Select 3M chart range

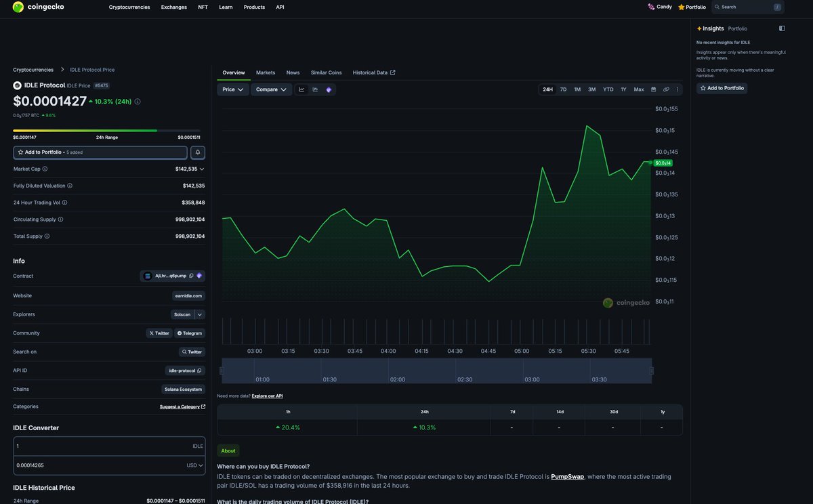591,89
